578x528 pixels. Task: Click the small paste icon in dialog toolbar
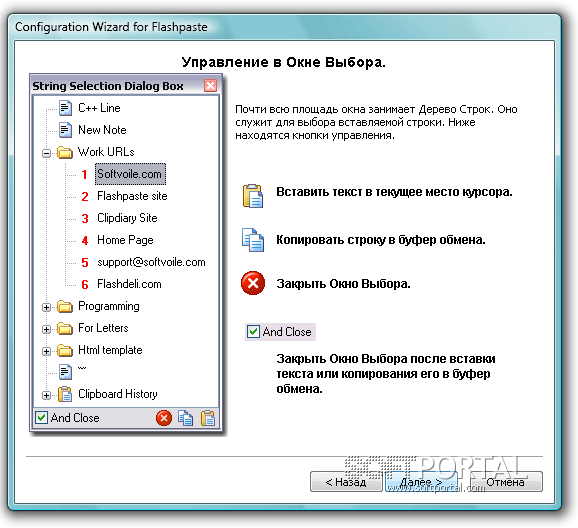click(x=208, y=418)
